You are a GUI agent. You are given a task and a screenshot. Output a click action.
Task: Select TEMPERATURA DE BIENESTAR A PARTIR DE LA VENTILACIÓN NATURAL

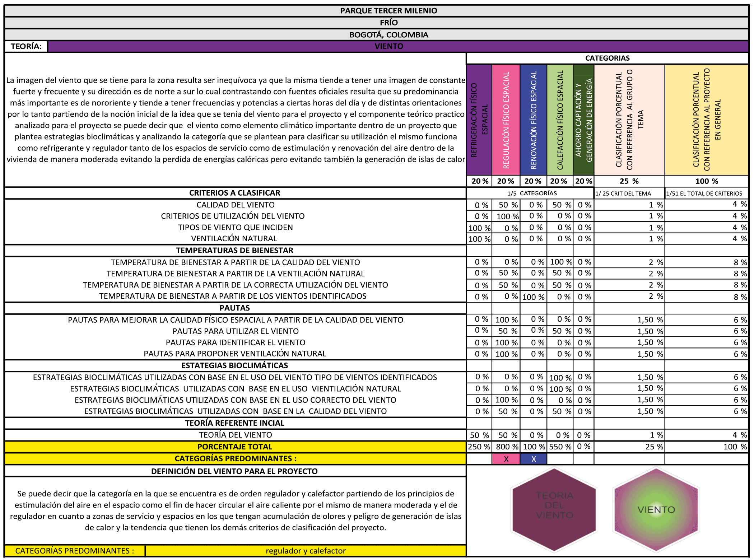235,274
